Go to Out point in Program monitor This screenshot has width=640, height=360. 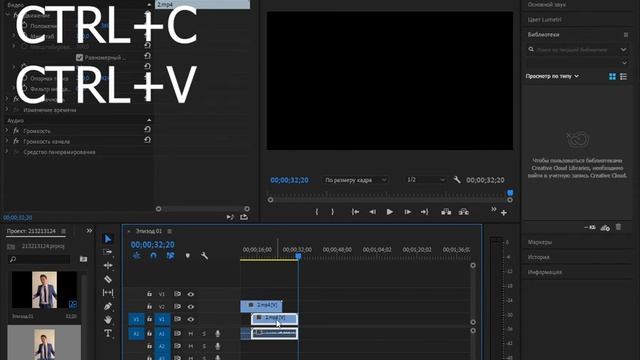[424, 212]
